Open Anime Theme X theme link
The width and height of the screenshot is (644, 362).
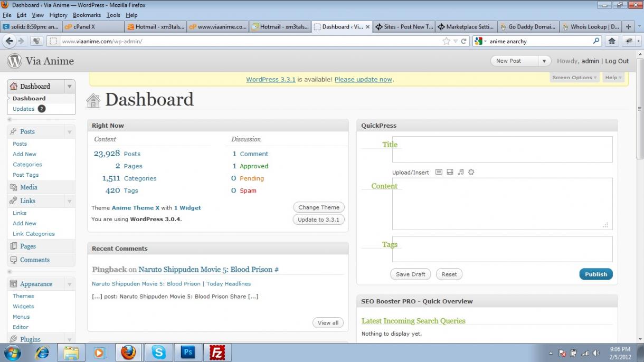click(136, 208)
